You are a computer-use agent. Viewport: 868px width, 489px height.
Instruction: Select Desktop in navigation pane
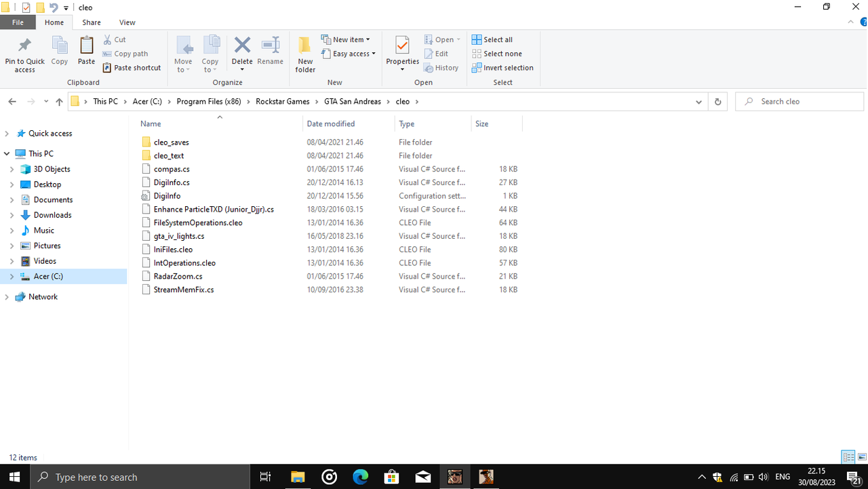click(47, 184)
